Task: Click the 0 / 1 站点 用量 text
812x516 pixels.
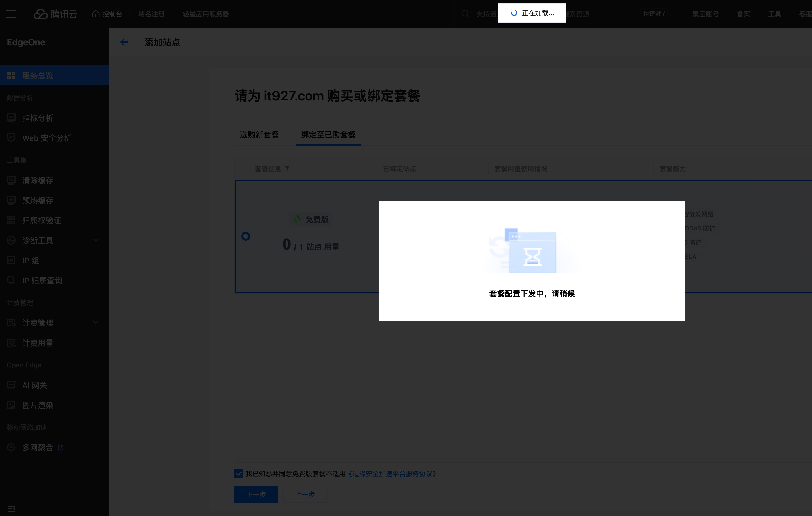Action: click(311, 245)
